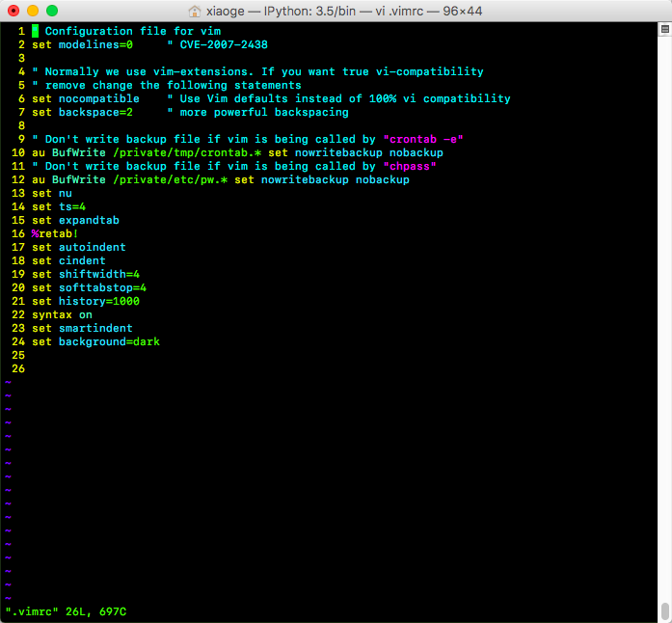The height and width of the screenshot is (623, 672).
Task: Click the scrollbar thumb at bottom right
Action: (664, 611)
